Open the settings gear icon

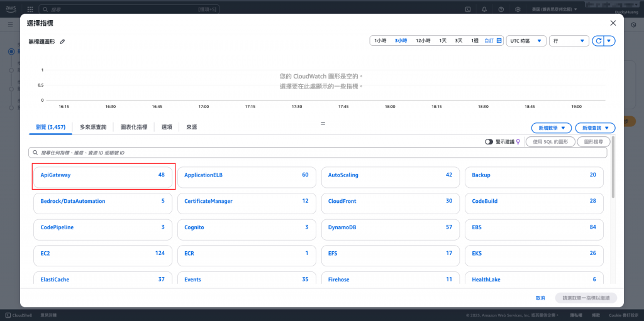coord(518,9)
